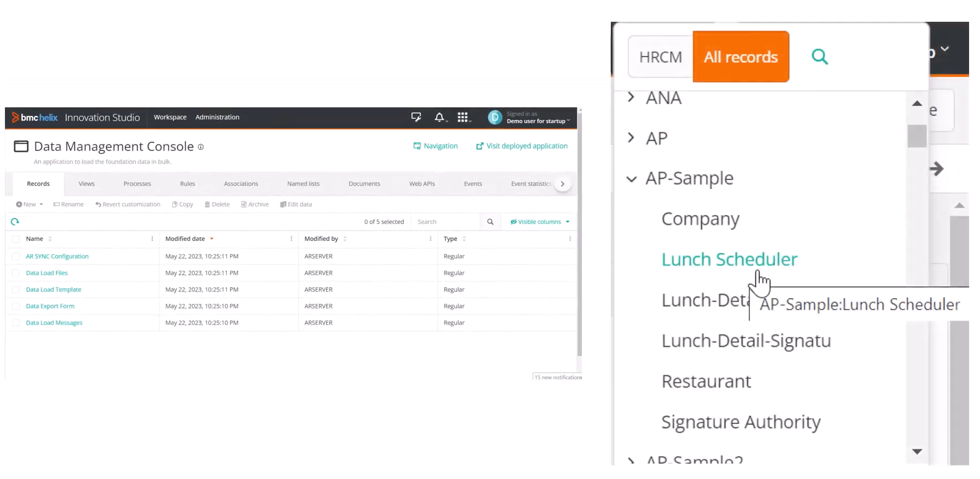The image size is (980, 479).
Task: Click the Search input field
Action: click(446, 222)
